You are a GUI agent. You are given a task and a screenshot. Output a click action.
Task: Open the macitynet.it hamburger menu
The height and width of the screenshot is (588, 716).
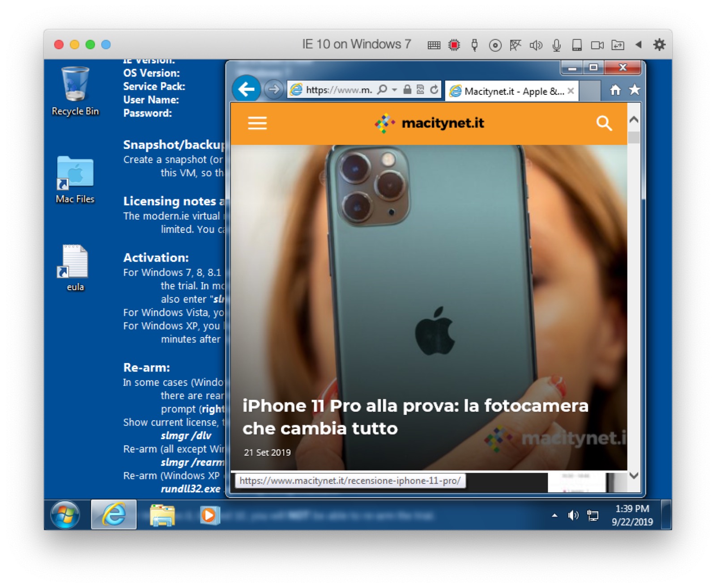click(x=257, y=123)
